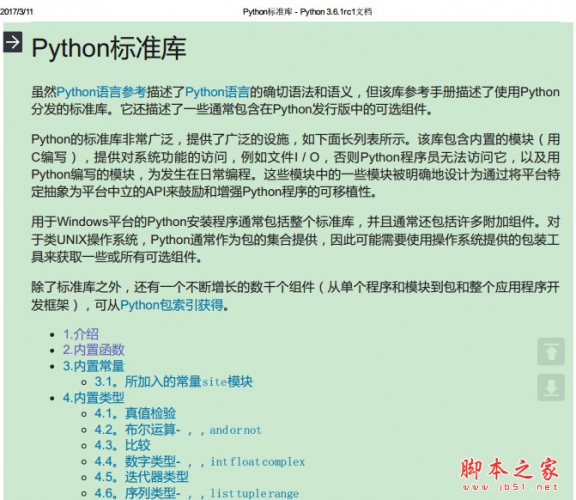Follow the Python包索引获得 link
Viewport: 576px width, 500px height.
[x=172, y=305]
